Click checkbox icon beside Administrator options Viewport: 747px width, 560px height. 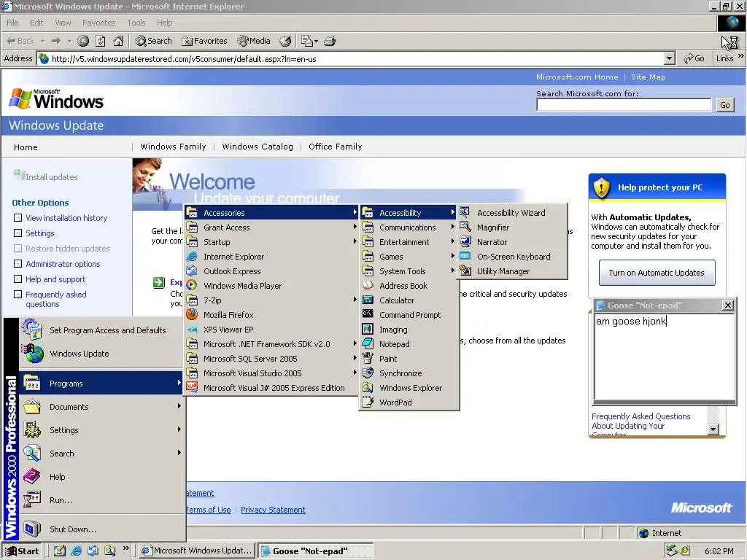click(x=18, y=263)
